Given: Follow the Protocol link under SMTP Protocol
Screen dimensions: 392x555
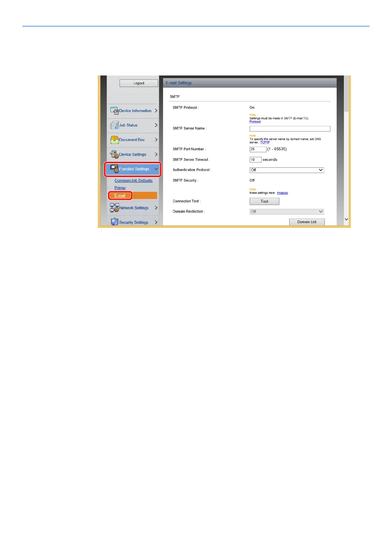Looking at the screenshot, I should (255, 122).
